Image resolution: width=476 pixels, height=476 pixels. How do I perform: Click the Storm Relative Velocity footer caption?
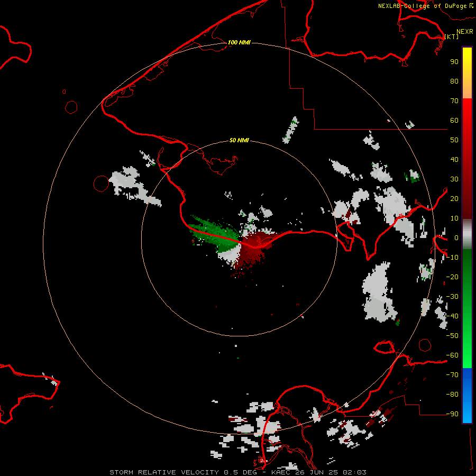237,472
